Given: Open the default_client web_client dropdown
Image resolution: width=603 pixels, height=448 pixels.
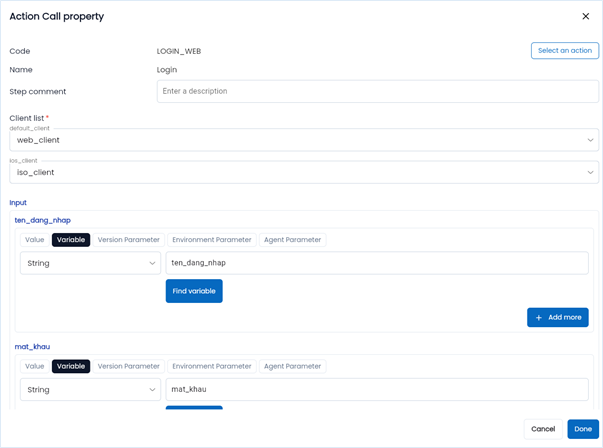Looking at the screenshot, I should pos(304,140).
